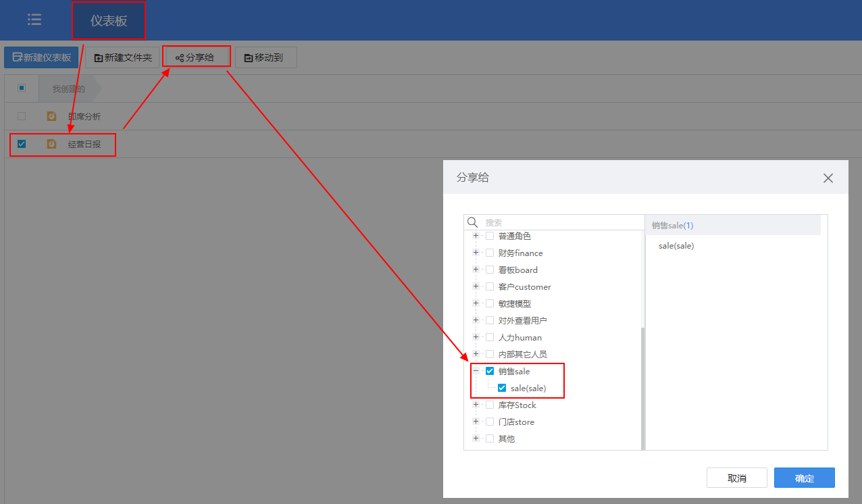Uncheck the 销售sale checkbox

coord(490,371)
